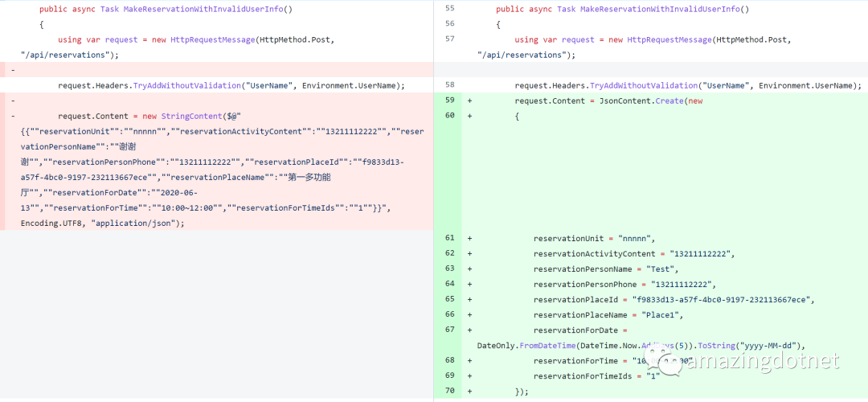Click the plus marker beside line 70

tap(469, 392)
